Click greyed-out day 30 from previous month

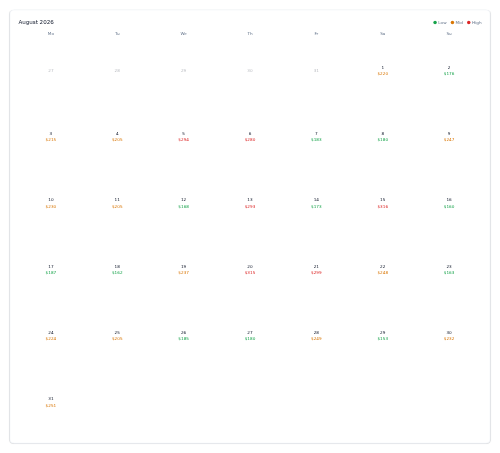250,70
